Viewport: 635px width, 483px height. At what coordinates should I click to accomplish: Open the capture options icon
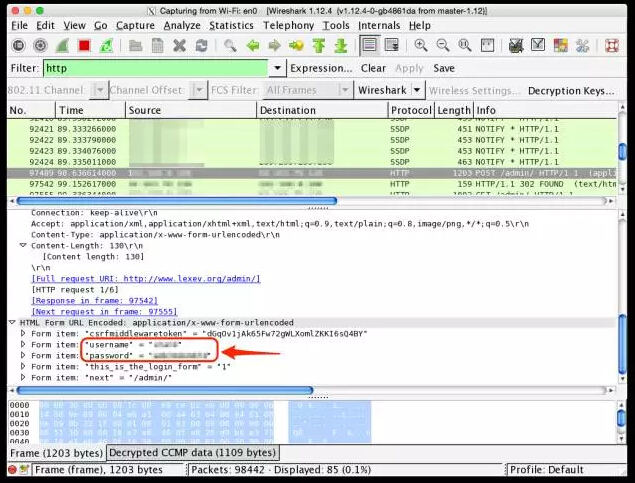[40, 45]
